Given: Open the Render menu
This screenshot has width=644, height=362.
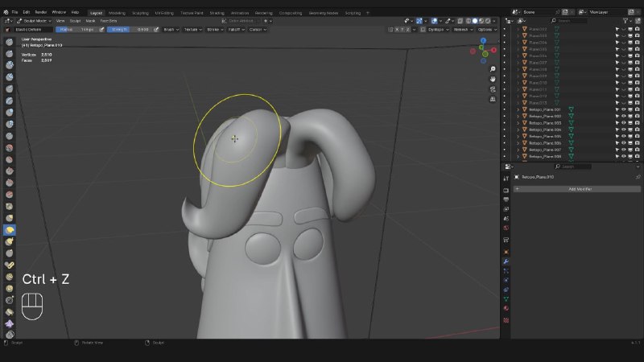Looking at the screenshot, I should 41,12.
